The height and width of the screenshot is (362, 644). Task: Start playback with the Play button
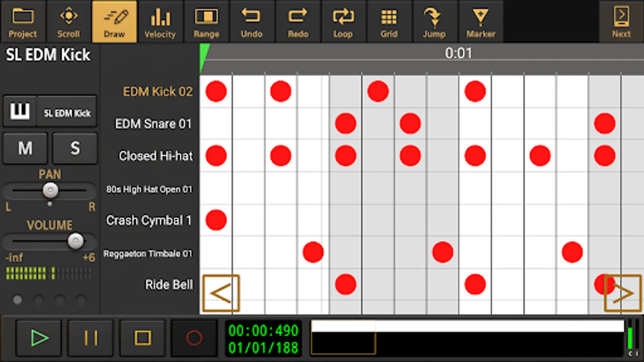point(39,338)
